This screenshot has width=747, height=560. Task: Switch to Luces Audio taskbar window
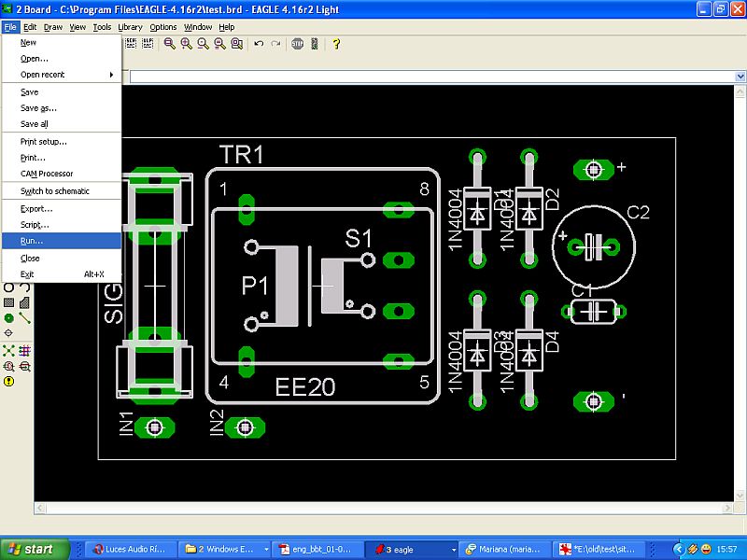point(131,550)
